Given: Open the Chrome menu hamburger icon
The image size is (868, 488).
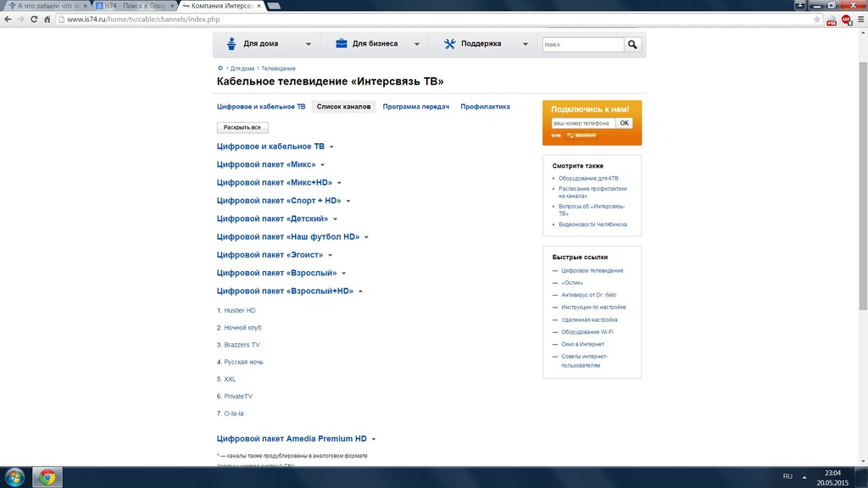Looking at the screenshot, I should pyautogui.click(x=861, y=19).
